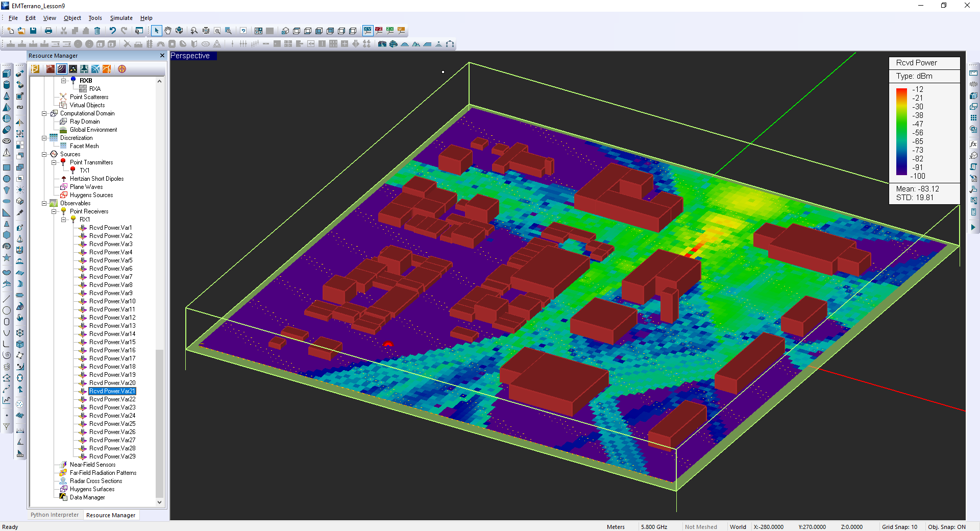The width and height of the screenshot is (980, 531).
Task: Click the Rcvd Power color scale bar
Action: click(901, 132)
